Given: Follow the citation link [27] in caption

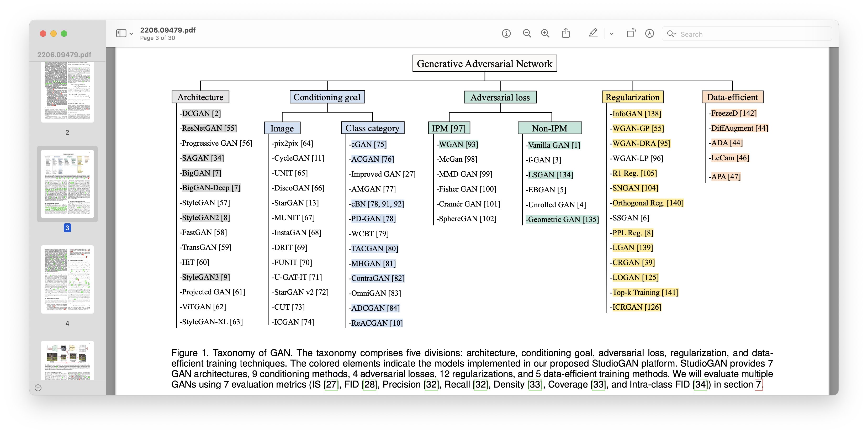Looking at the screenshot, I should coord(331,384).
